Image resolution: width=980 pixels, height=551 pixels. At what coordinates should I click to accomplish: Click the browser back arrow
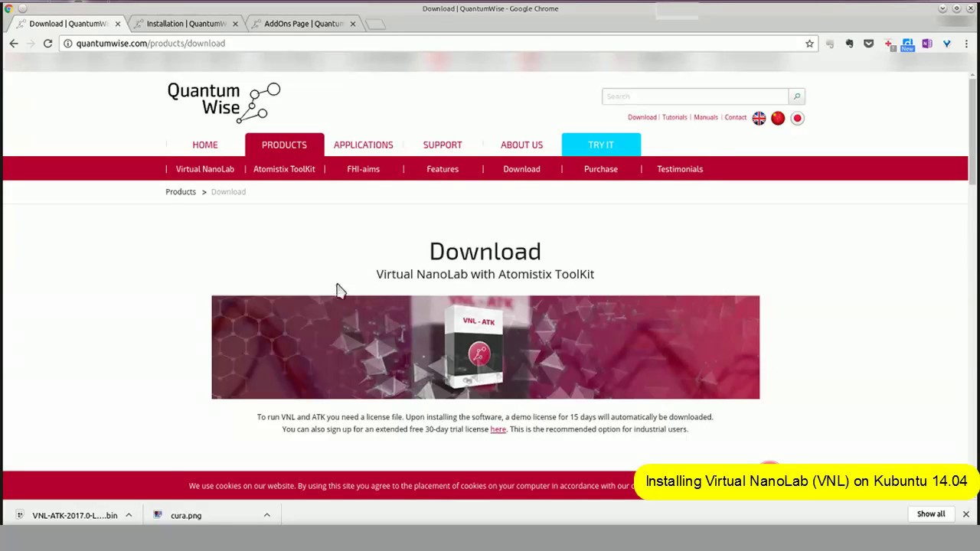14,44
